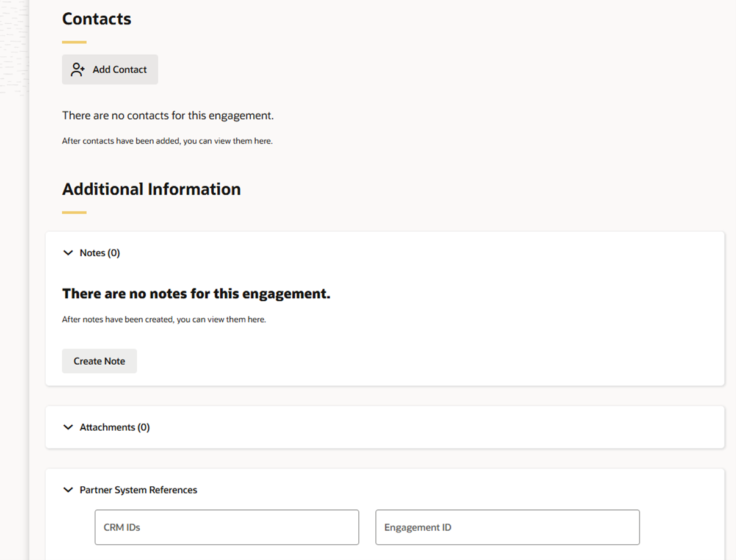The image size is (736, 560).
Task: Click the person-plus icon in Add Contact
Action: coord(78,70)
